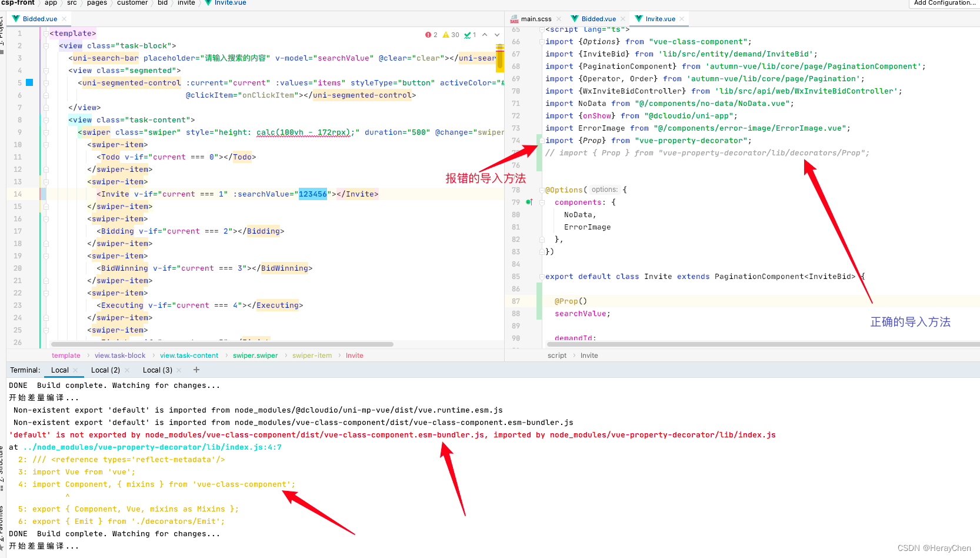Go to previous highlighted error arrow

pyautogui.click(x=485, y=35)
